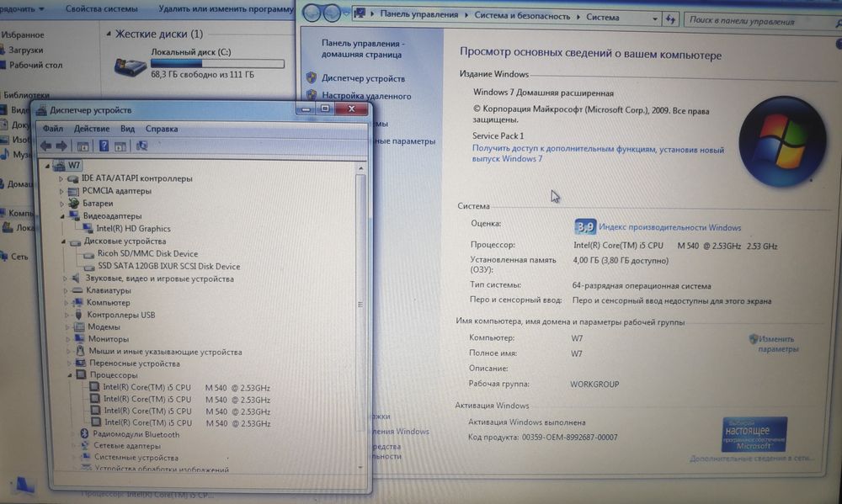Screen dimensions: 842x504
Task: Select the Intel(R) HD Graphics device icon
Action: (88, 228)
